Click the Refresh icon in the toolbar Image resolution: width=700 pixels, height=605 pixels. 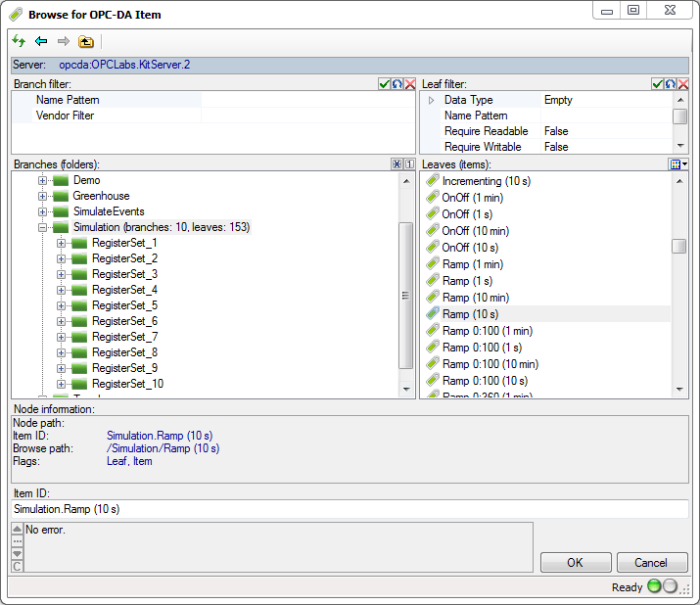(x=19, y=41)
